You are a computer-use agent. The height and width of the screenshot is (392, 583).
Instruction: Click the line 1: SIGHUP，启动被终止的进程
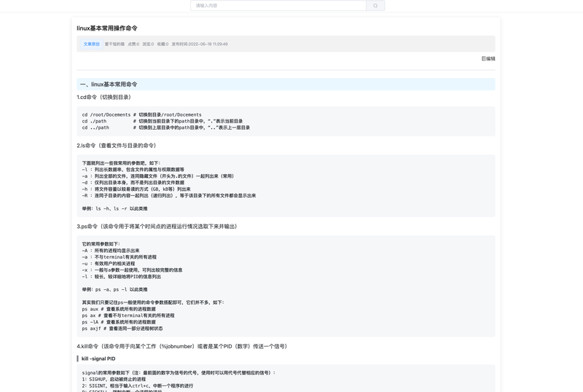pyautogui.click(x=114, y=379)
